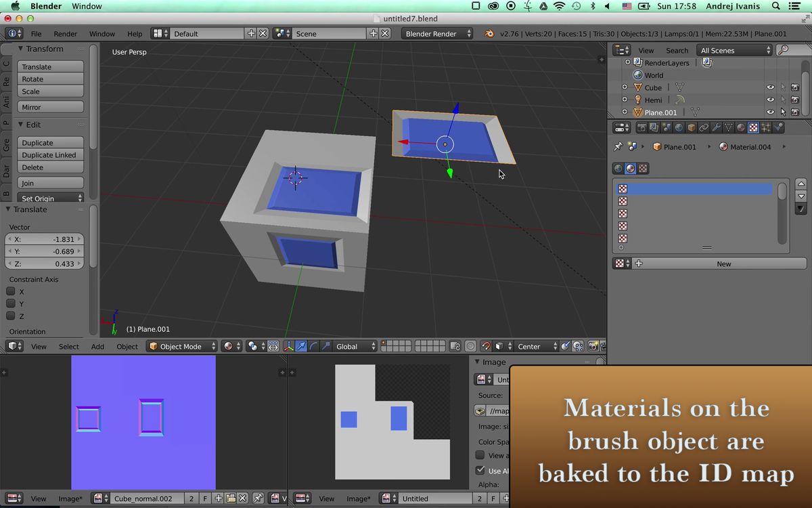
Task: Show world textures in texture panel
Action: 618,168
